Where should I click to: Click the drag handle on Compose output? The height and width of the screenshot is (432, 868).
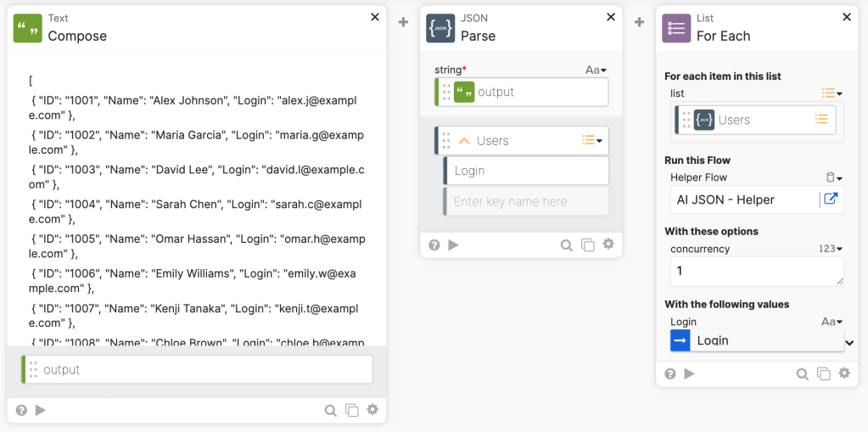pos(33,369)
